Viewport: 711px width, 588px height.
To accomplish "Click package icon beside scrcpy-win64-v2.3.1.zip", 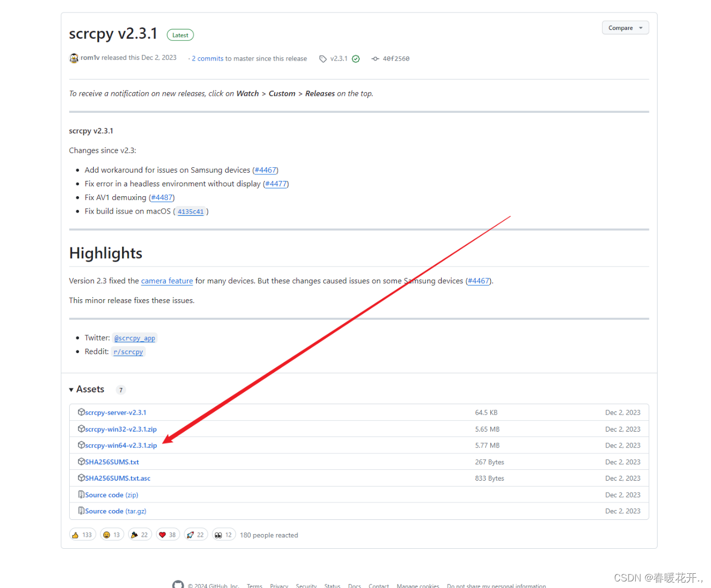I will (81, 445).
